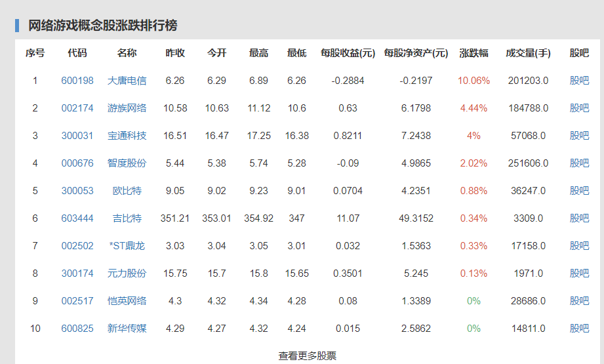This screenshot has width=604, height=364.
Task: Click the 涨跌幅 column header
Action: click(473, 53)
